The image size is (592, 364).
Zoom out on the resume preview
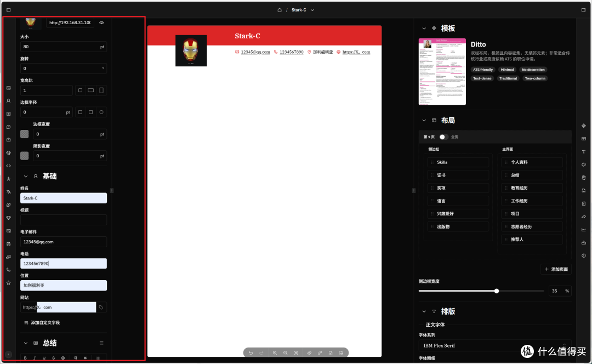pyautogui.click(x=286, y=352)
